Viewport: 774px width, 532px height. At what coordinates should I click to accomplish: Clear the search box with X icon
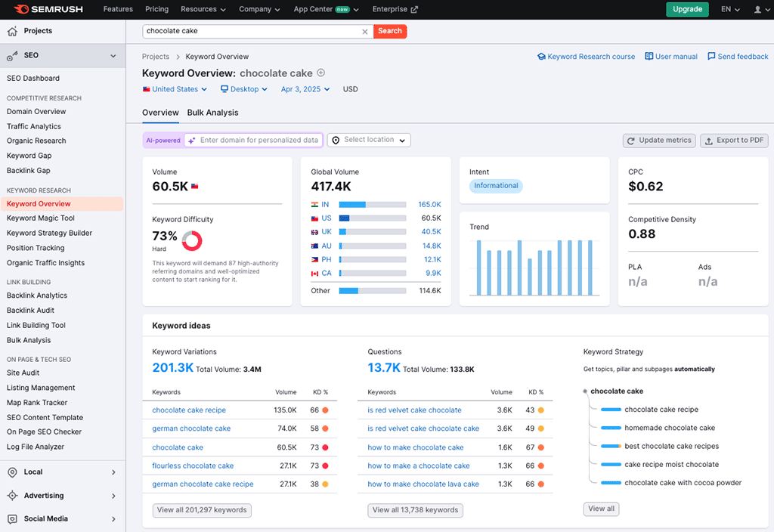[x=365, y=32]
